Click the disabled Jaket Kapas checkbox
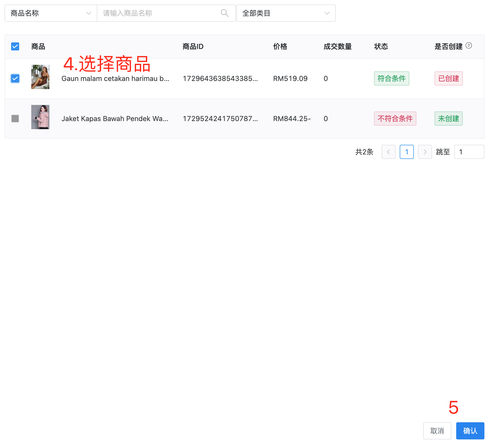 pyautogui.click(x=15, y=119)
